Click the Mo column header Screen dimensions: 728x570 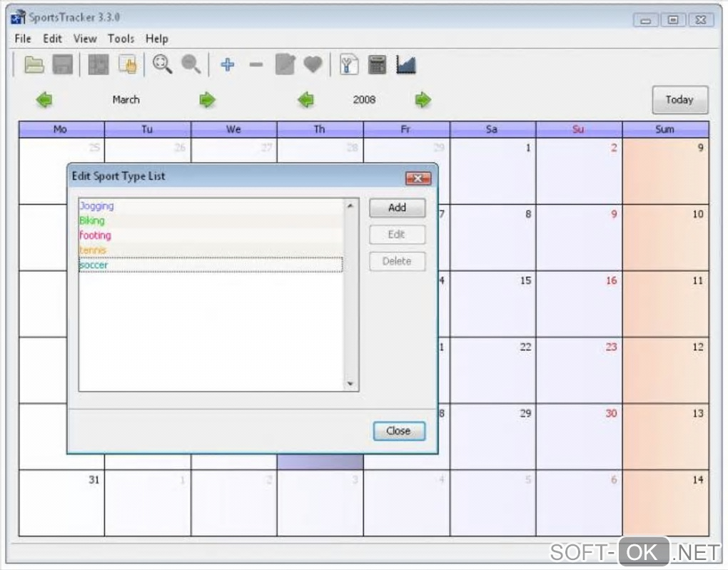point(62,130)
